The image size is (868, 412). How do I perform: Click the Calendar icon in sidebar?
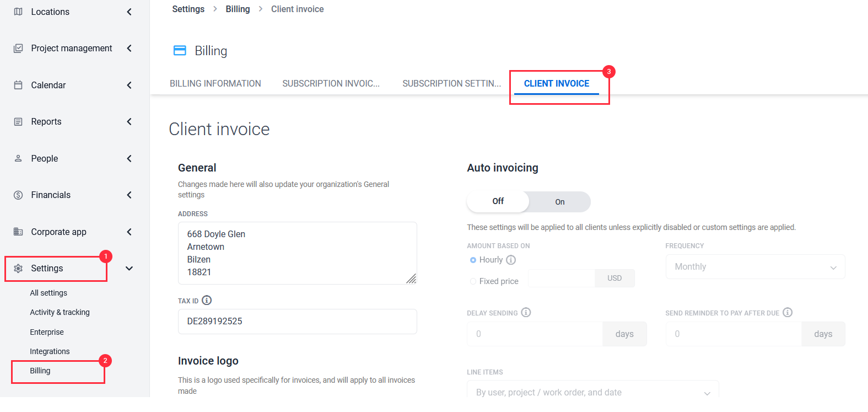(18, 85)
